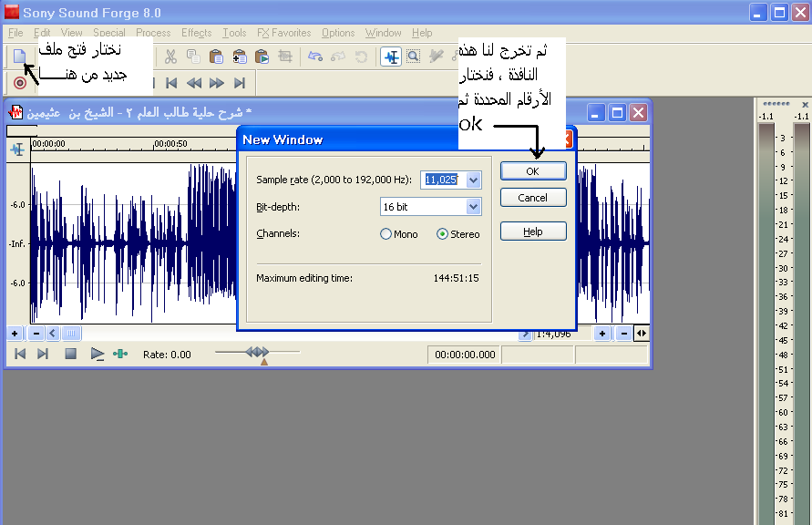Viewport: 812px width, 525px height.
Task: Open the Effects menu
Action: click(196, 33)
